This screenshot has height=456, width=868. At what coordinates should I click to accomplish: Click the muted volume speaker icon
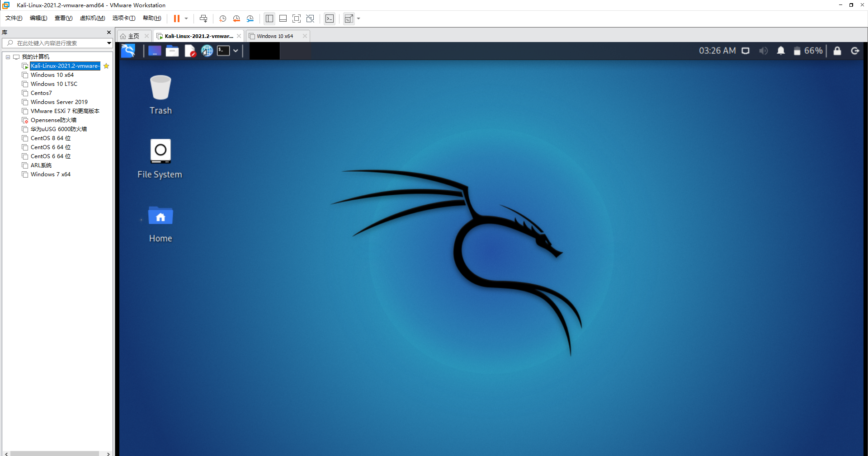[764, 51]
